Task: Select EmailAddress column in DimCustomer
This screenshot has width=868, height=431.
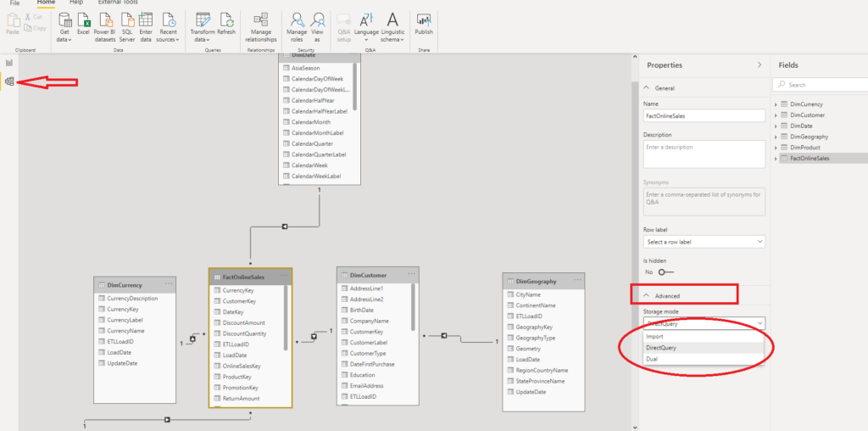Action: coord(366,385)
